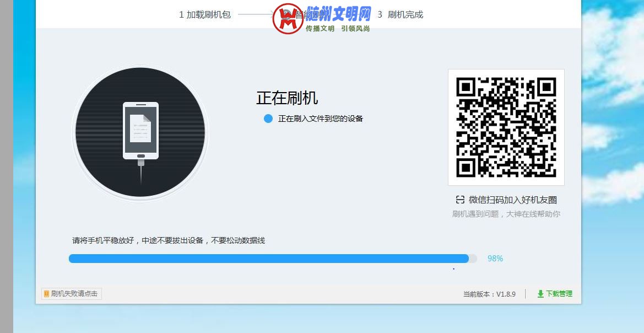Click the 请将手机平稳放好 warning message
644x333 pixels.
click(x=169, y=240)
